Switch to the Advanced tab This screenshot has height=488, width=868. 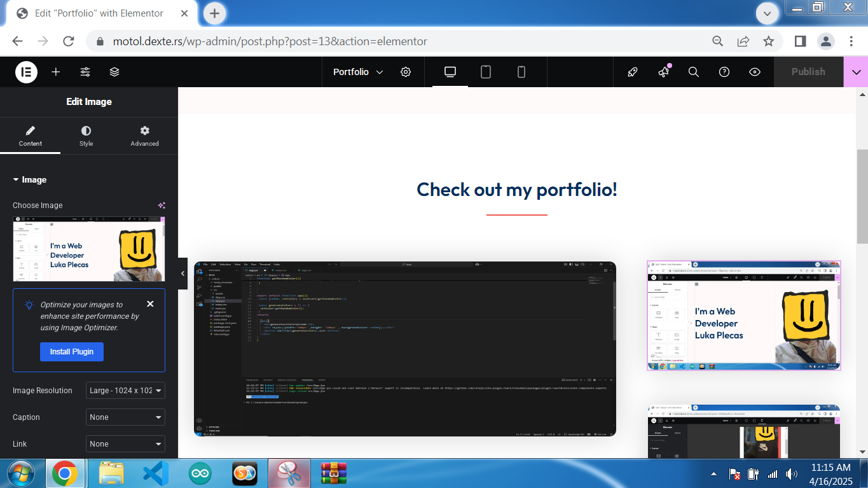pos(144,136)
